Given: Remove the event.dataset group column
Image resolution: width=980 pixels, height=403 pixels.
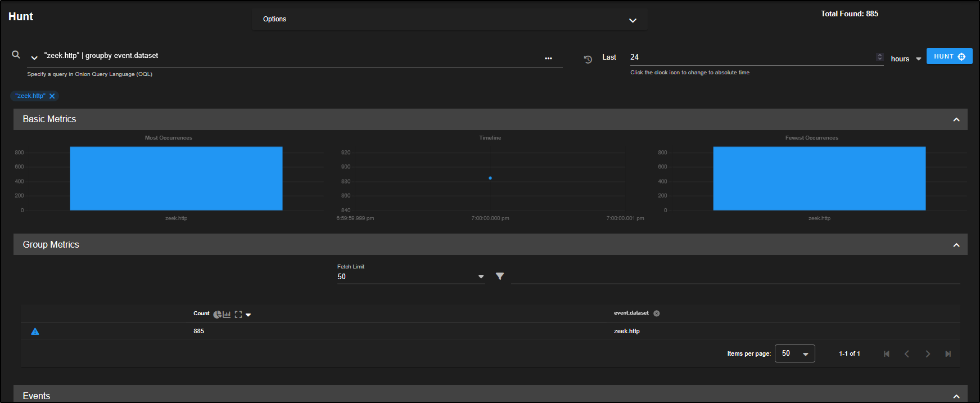Looking at the screenshot, I should (657, 314).
